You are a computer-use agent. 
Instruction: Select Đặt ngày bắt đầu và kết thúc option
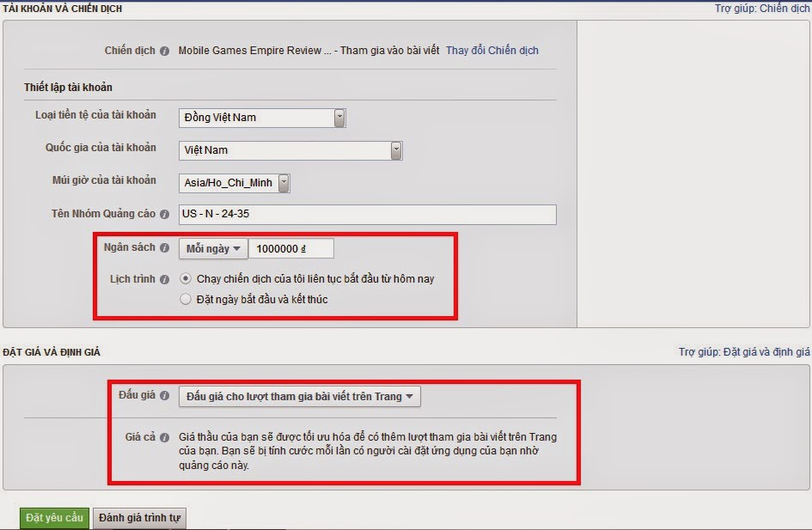pyautogui.click(x=186, y=299)
